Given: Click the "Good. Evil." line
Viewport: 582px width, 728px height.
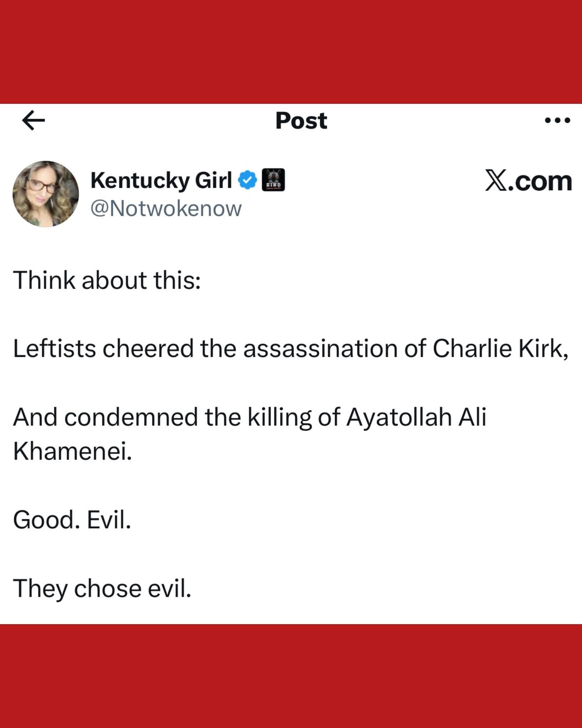Looking at the screenshot, I should click(72, 520).
